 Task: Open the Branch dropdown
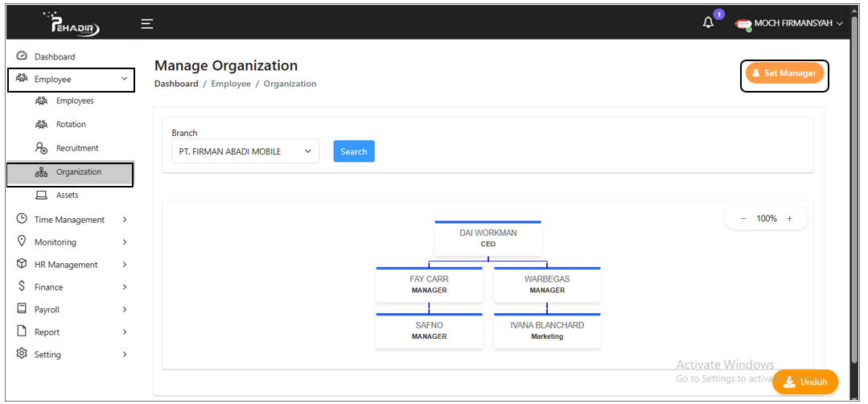click(x=246, y=151)
